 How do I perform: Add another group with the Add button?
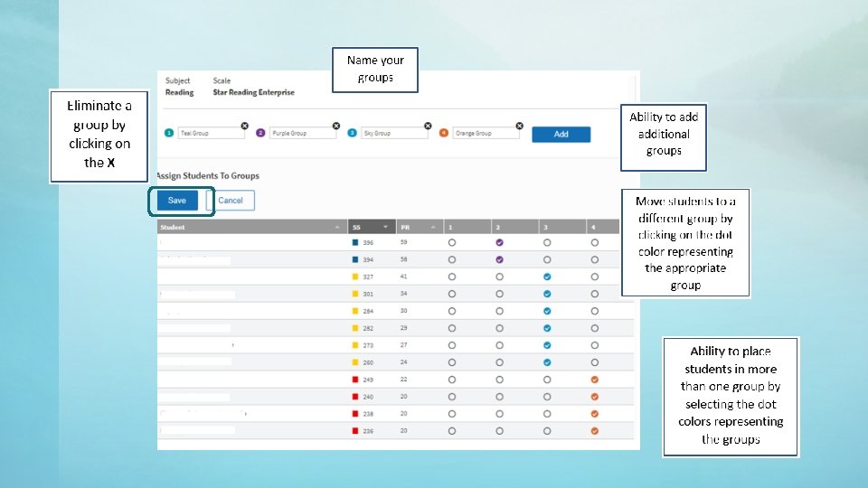(561, 135)
